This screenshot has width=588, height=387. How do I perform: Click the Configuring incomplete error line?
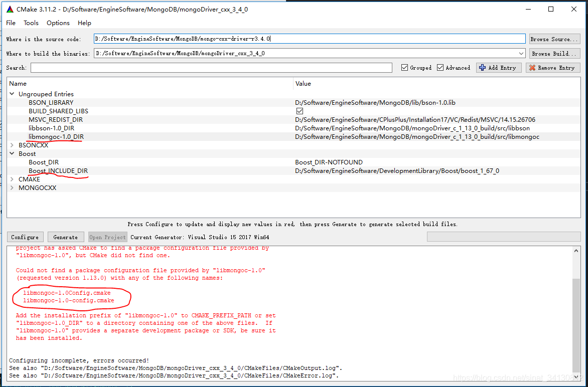79,360
